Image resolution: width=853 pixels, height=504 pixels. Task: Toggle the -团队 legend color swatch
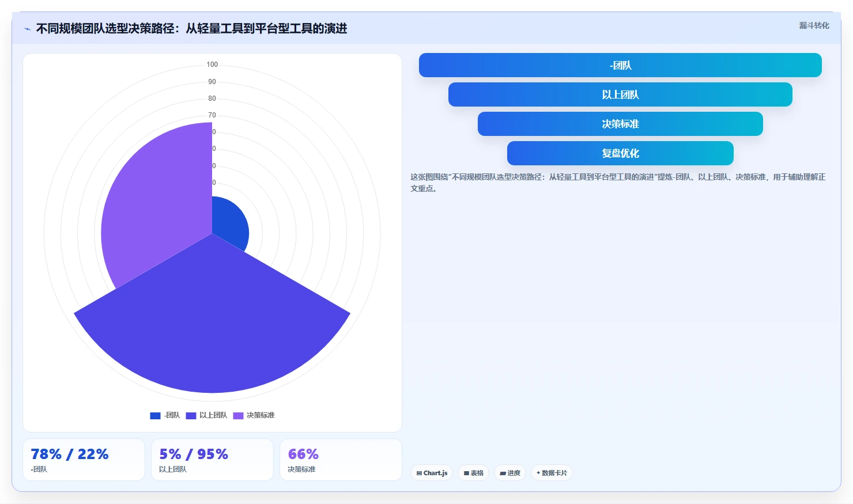(155, 415)
